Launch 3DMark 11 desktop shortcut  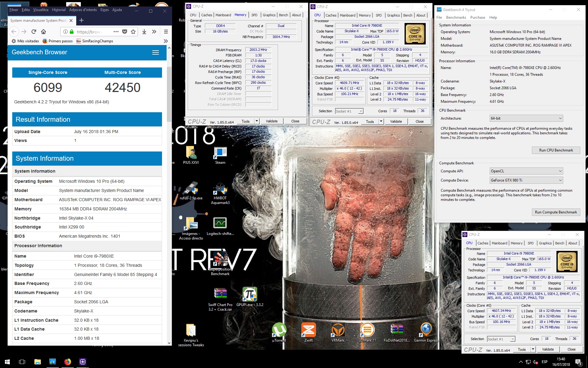click(x=367, y=332)
